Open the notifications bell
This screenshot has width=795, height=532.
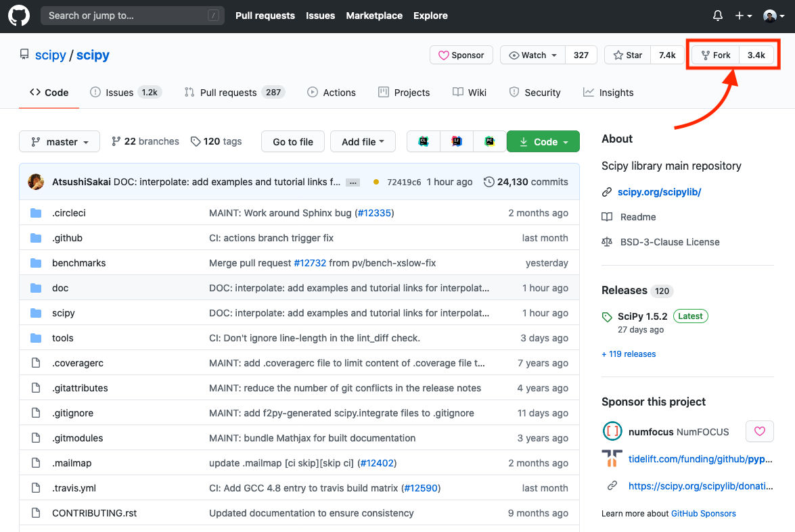(x=718, y=16)
